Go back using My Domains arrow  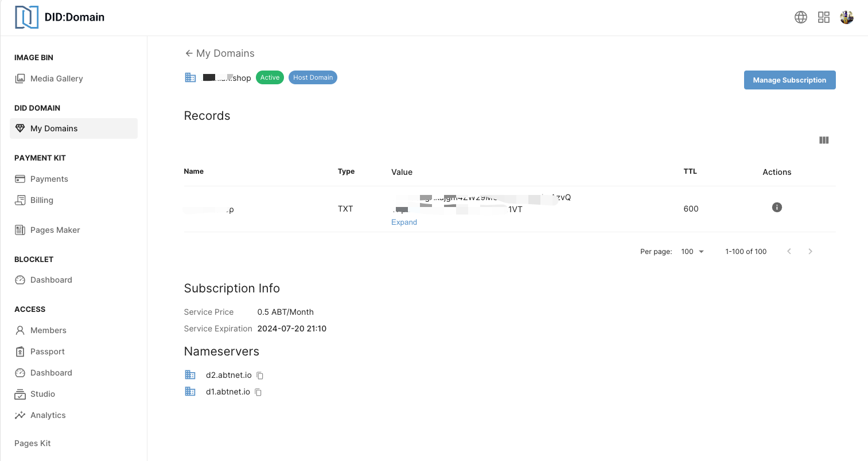tap(189, 53)
